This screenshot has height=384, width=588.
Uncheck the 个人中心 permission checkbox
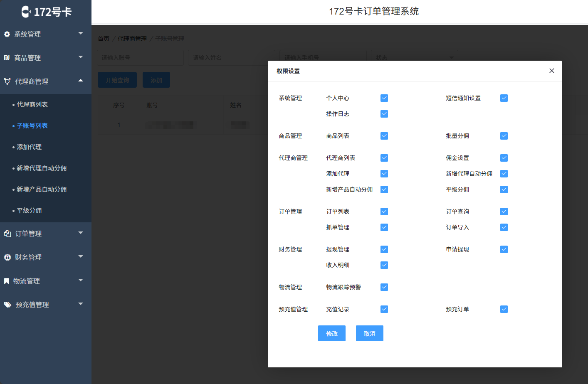click(x=384, y=98)
